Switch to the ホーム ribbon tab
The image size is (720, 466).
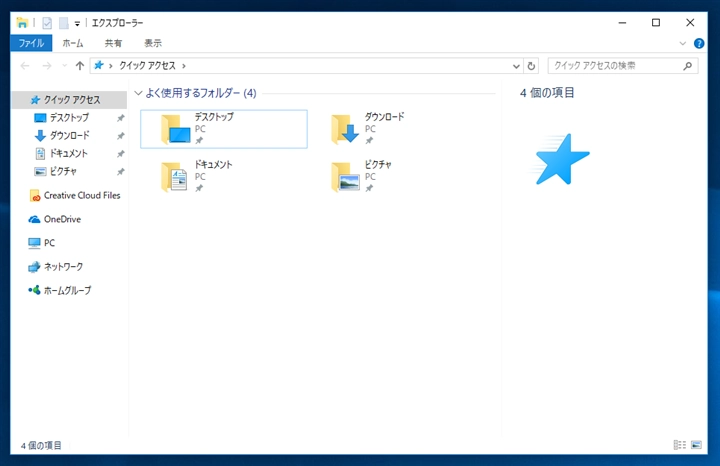[x=73, y=43]
